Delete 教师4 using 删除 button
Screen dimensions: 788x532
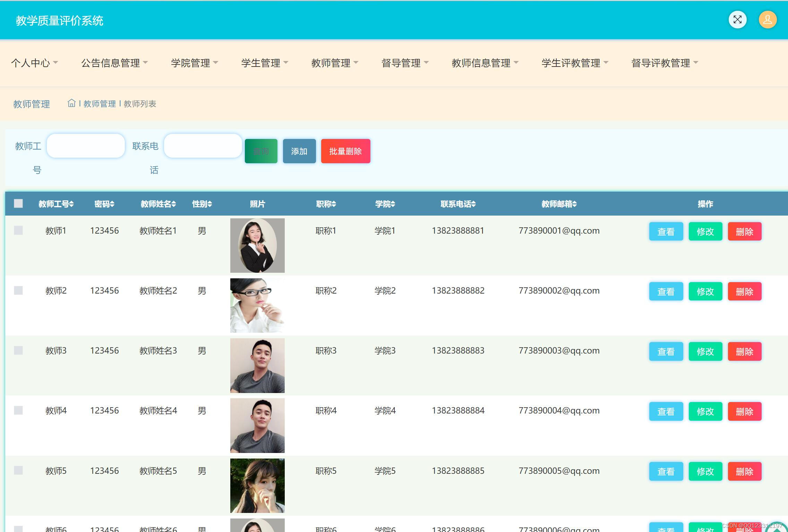click(x=745, y=411)
